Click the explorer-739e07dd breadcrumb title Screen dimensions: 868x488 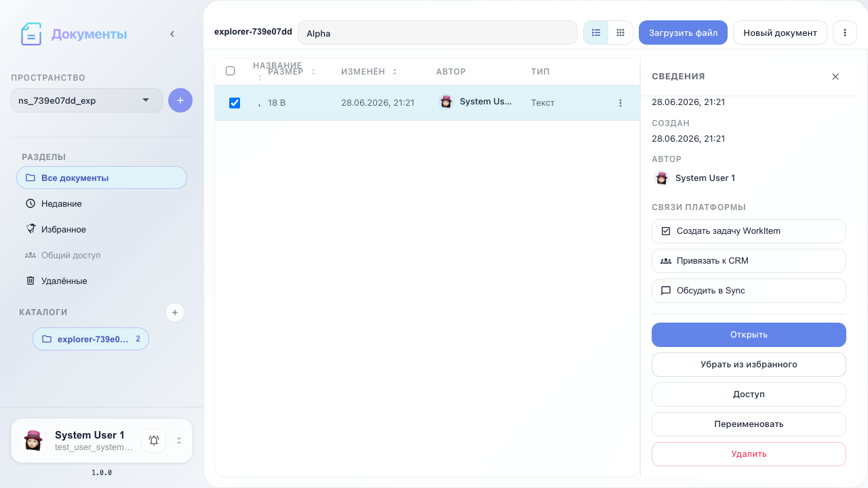point(253,32)
